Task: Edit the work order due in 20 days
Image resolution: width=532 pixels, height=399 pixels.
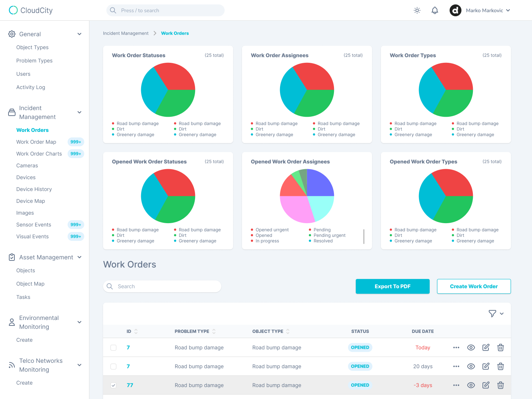Action: tap(486, 366)
